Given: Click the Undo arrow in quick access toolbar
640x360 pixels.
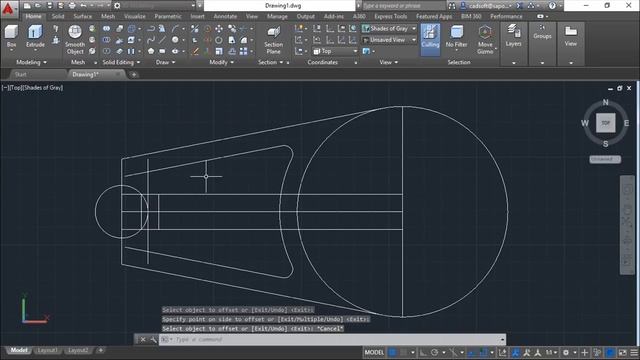Looking at the screenshot, I should tap(84, 6).
